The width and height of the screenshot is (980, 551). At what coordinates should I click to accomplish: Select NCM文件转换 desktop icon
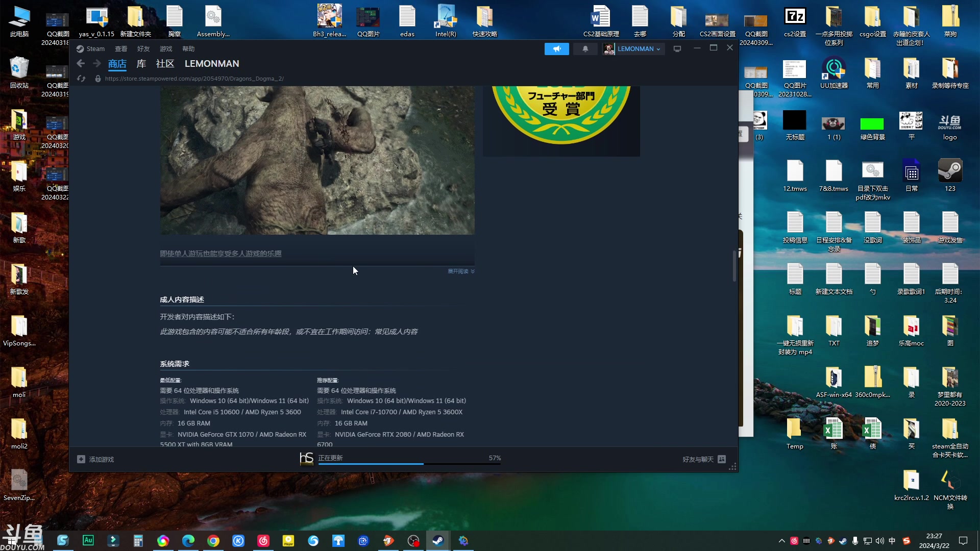(x=950, y=490)
